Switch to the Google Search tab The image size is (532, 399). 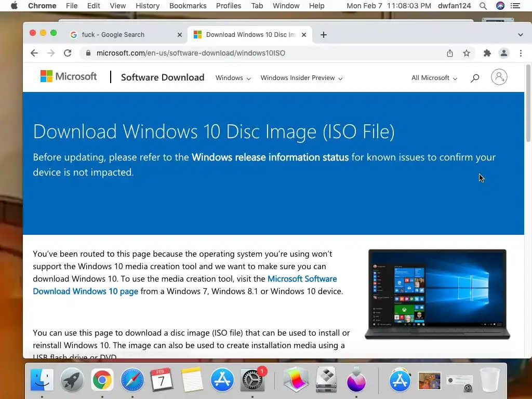coord(126,35)
